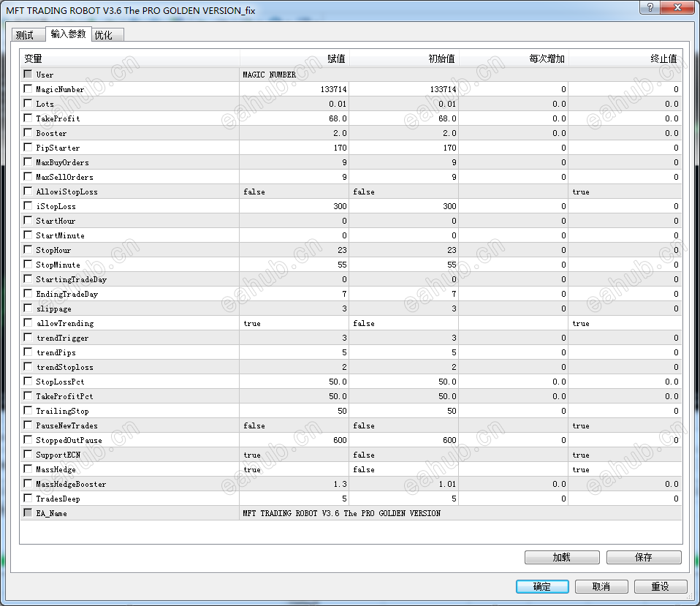Select the slippage variable name
The image size is (700, 606).
53,308
